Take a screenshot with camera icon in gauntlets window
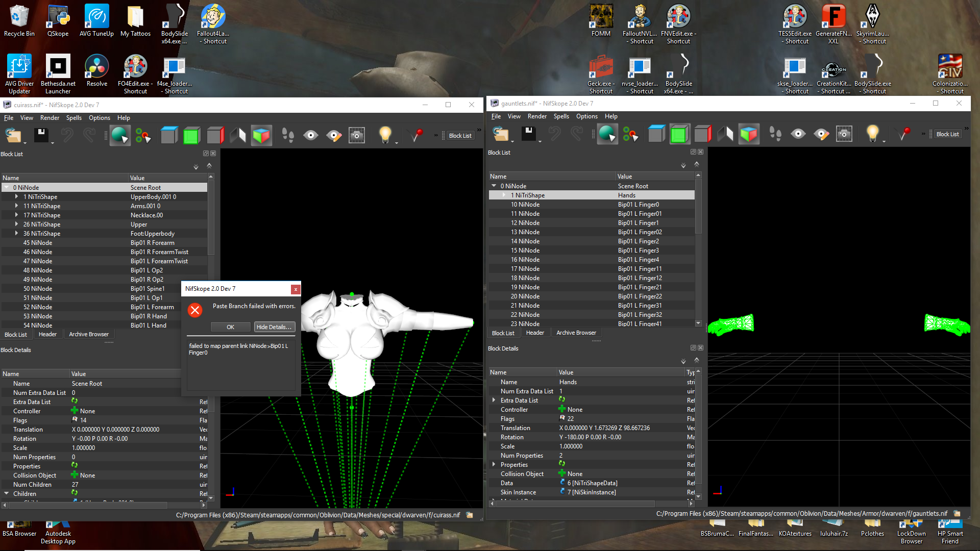980x551 pixels. pyautogui.click(x=844, y=134)
